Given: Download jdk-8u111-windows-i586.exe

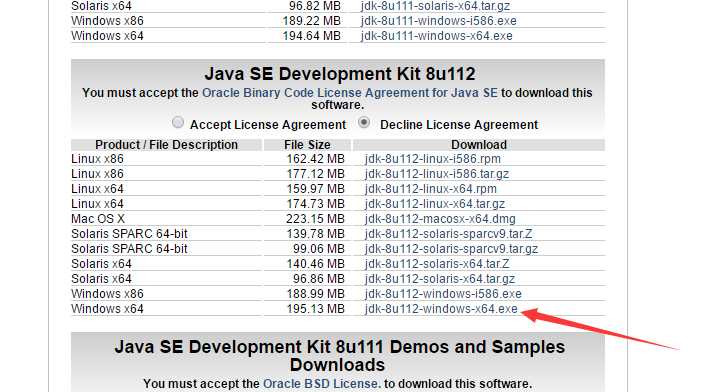Looking at the screenshot, I should point(438,21).
